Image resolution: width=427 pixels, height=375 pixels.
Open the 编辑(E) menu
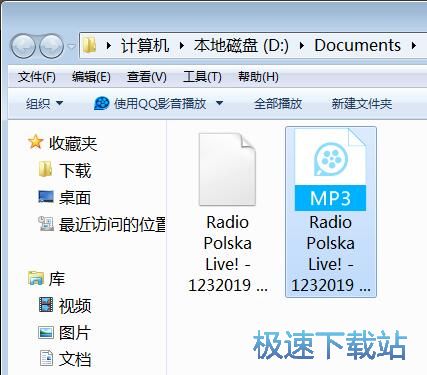coord(91,77)
